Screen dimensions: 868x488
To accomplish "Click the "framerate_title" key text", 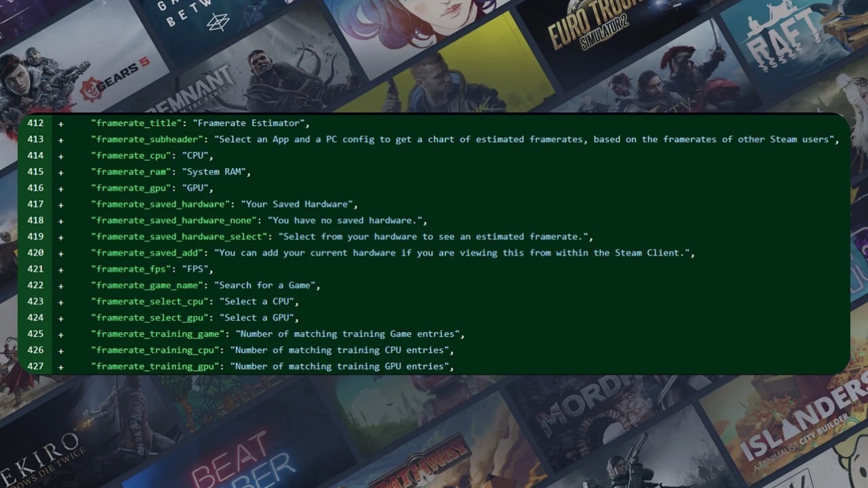I will click(x=136, y=123).
